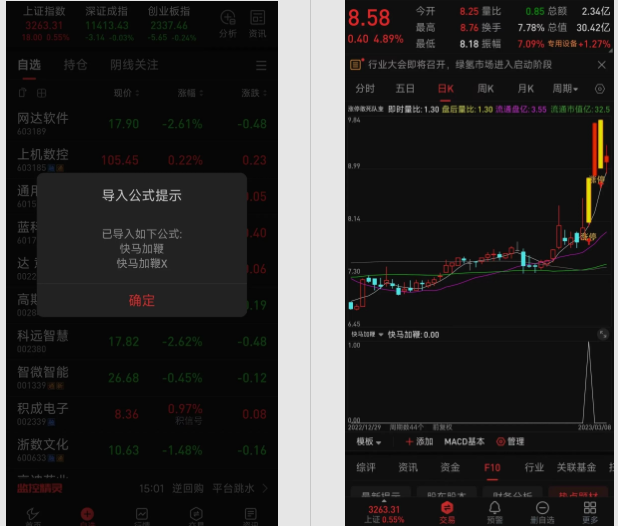The height and width of the screenshot is (526, 618).
Task: Open 创业板指 index quote
Action: point(169,24)
